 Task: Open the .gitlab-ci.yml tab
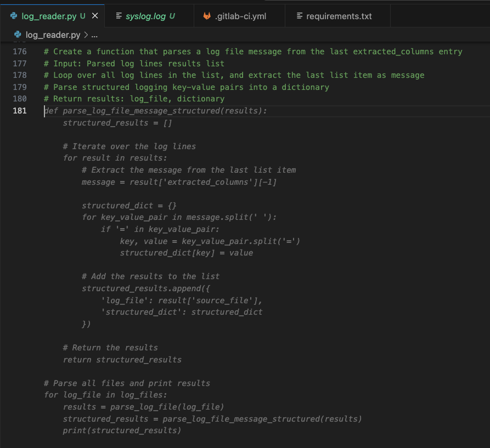pyautogui.click(x=241, y=16)
